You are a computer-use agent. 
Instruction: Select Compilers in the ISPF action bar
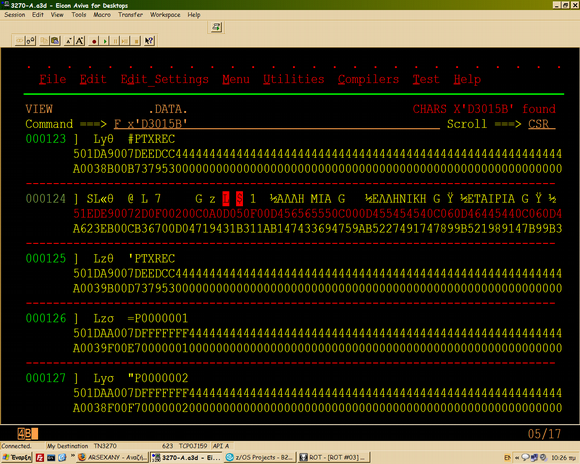368,80
